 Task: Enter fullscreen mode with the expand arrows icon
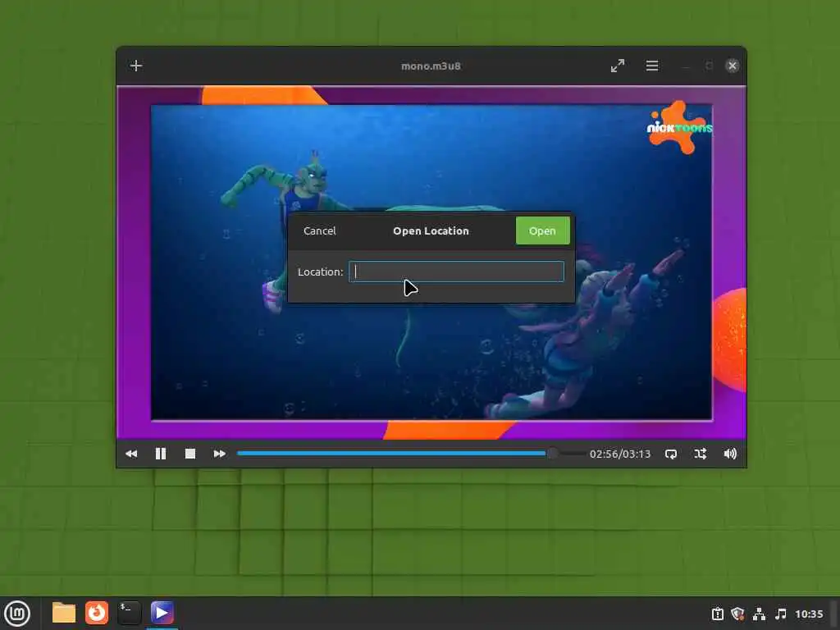pos(618,66)
